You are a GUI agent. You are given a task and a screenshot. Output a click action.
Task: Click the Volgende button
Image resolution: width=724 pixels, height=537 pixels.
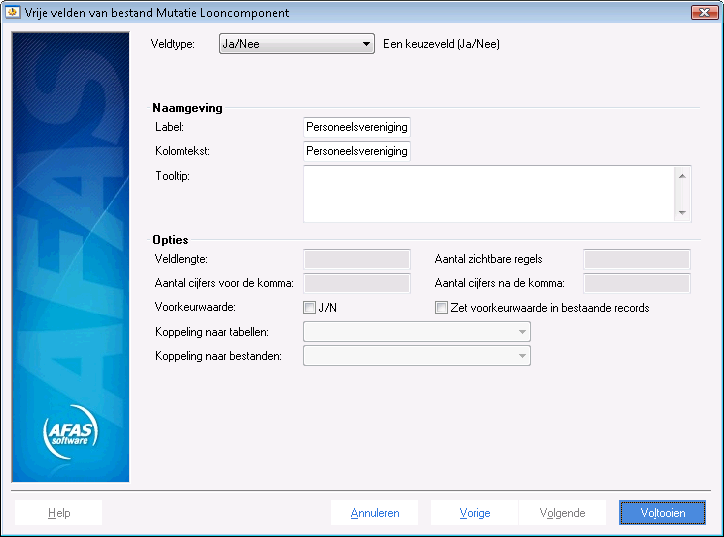pos(562,513)
